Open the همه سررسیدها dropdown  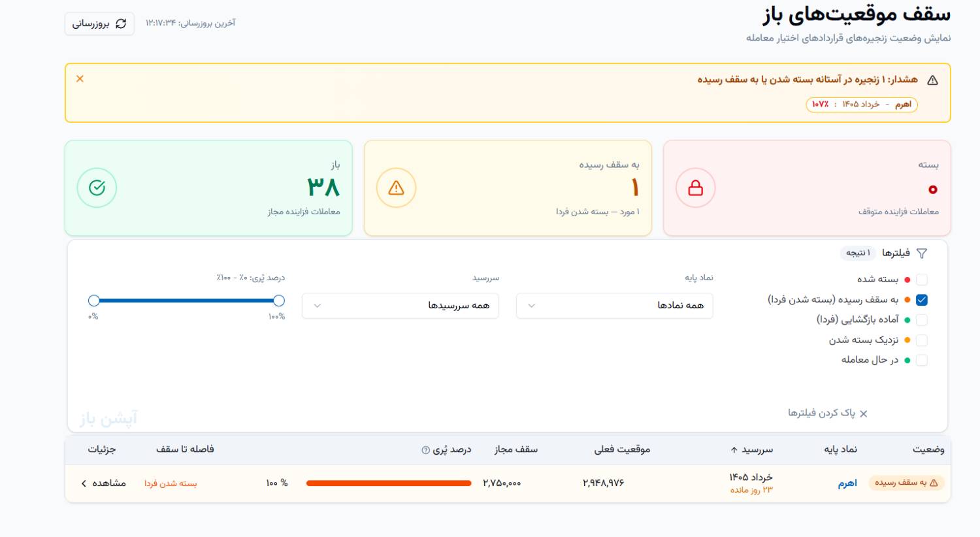point(400,306)
